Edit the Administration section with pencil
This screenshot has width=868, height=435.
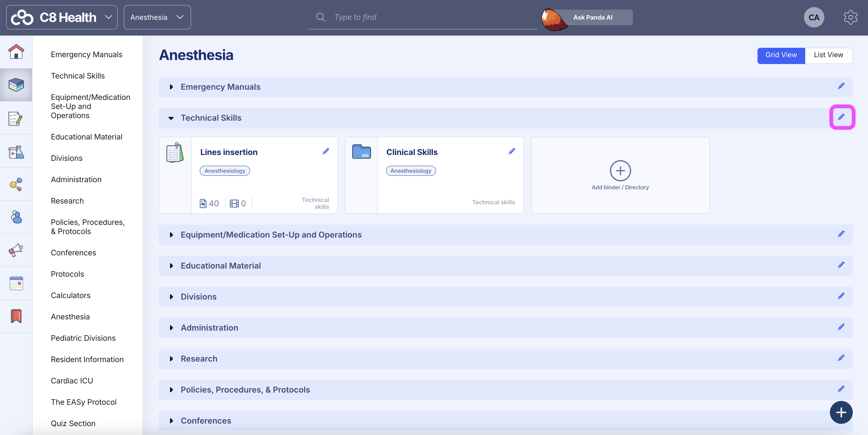tap(841, 327)
